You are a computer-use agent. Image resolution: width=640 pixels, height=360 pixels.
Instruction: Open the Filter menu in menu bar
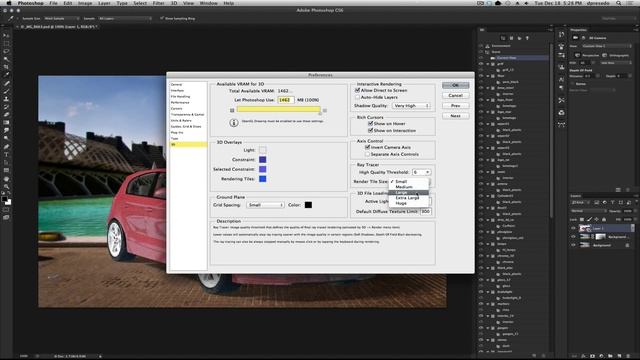pos(158,3)
